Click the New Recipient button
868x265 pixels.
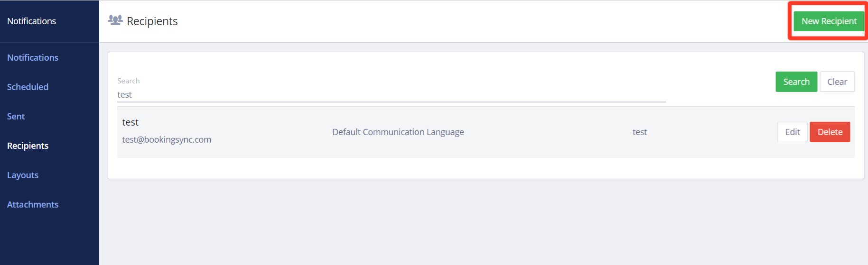(829, 21)
